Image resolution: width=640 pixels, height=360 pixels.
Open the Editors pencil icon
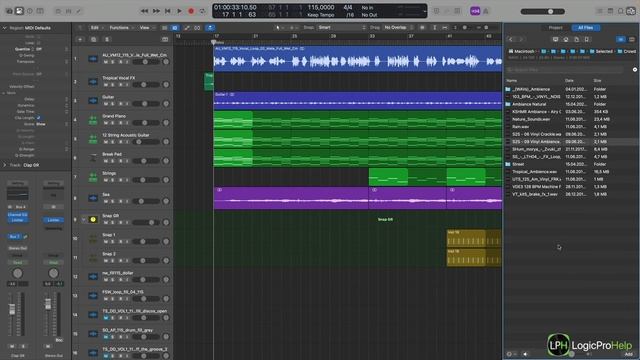point(79,11)
